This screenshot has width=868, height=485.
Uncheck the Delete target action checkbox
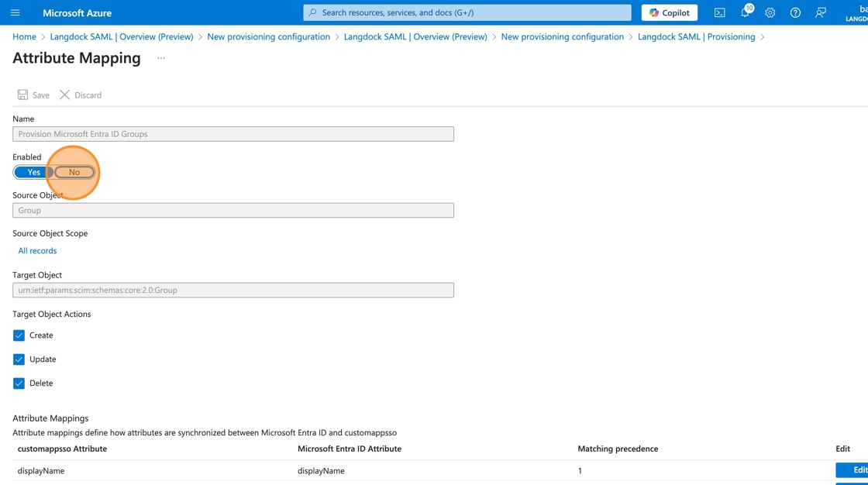point(19,384)
